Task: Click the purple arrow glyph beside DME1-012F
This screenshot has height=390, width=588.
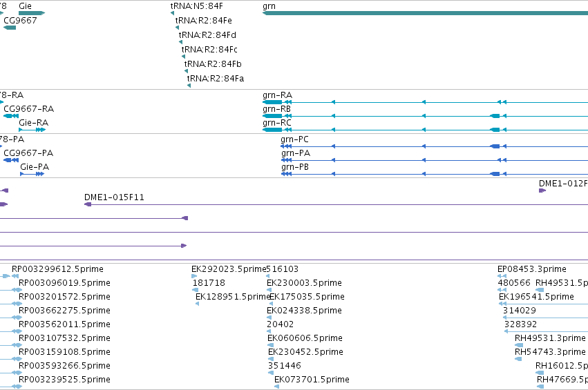Action: [x=542, y=191]
